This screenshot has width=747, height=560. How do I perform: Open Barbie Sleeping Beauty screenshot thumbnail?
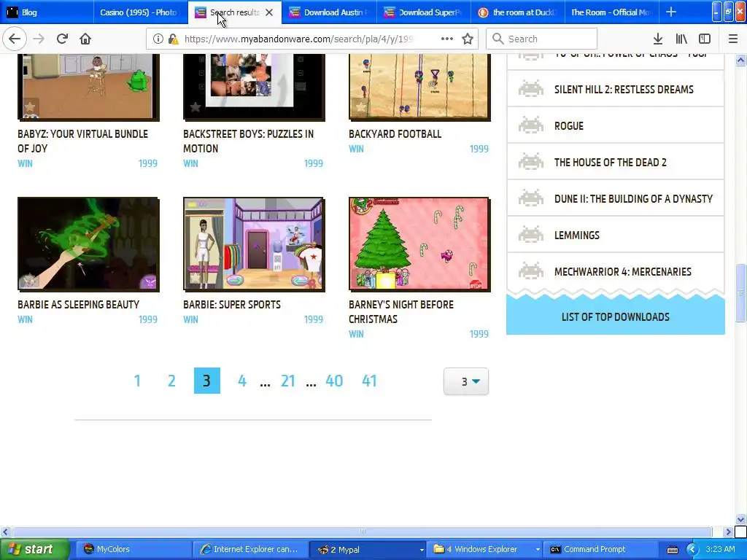pos(88,244)
